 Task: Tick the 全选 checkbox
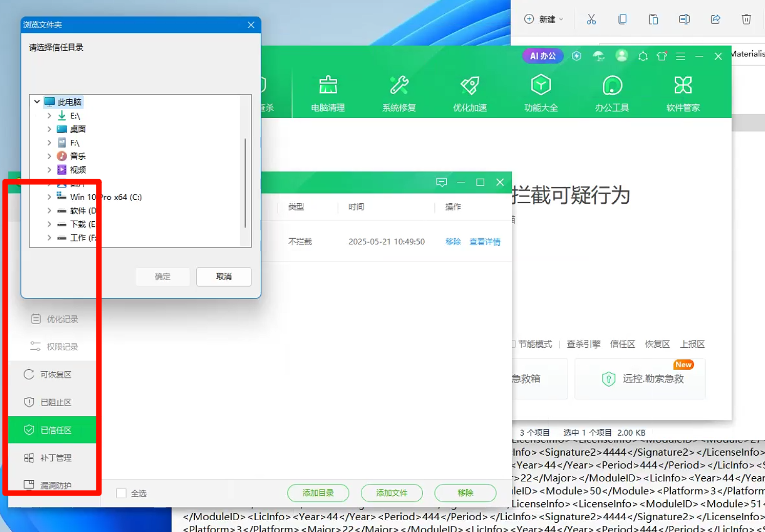click(x=121, y=493)
